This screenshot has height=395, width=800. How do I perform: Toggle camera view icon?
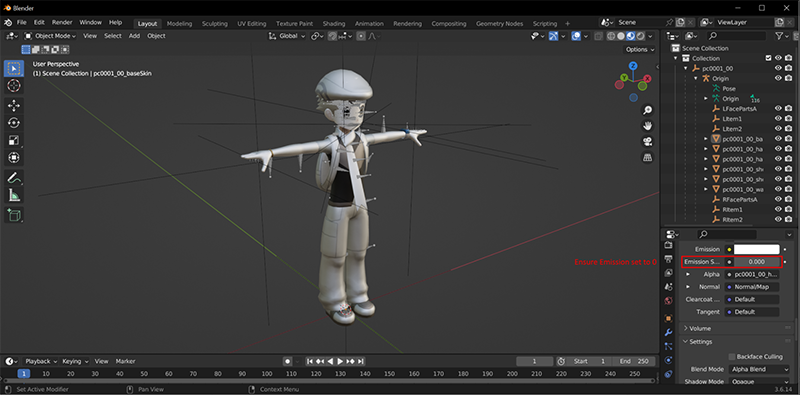point(647,142)
